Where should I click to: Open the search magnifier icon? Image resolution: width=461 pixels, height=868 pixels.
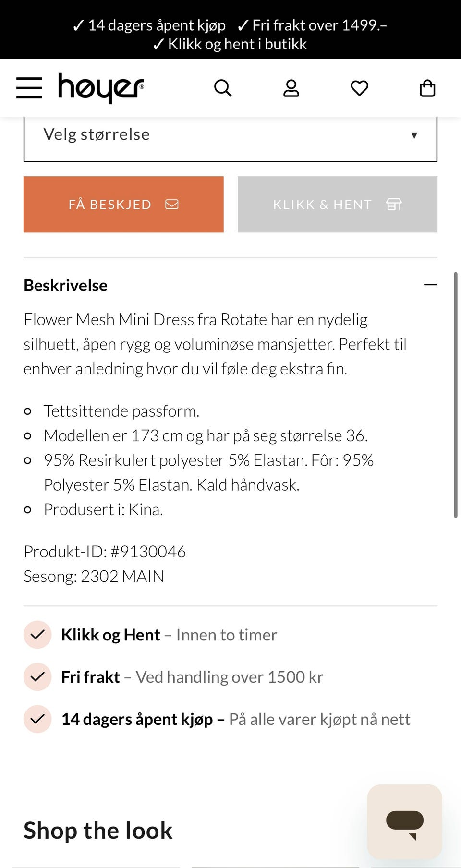pyautogui.click(x=223, y=88)
